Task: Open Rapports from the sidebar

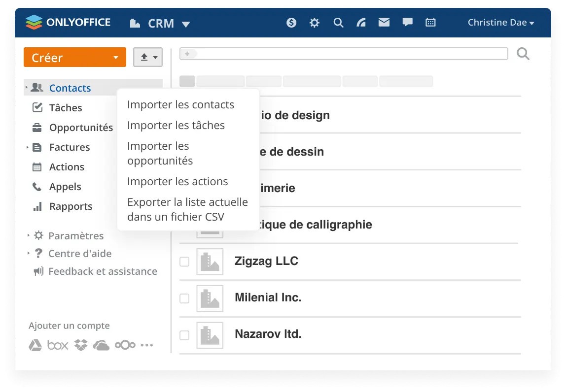Action: pyautogui.click(x=71, y=206)
